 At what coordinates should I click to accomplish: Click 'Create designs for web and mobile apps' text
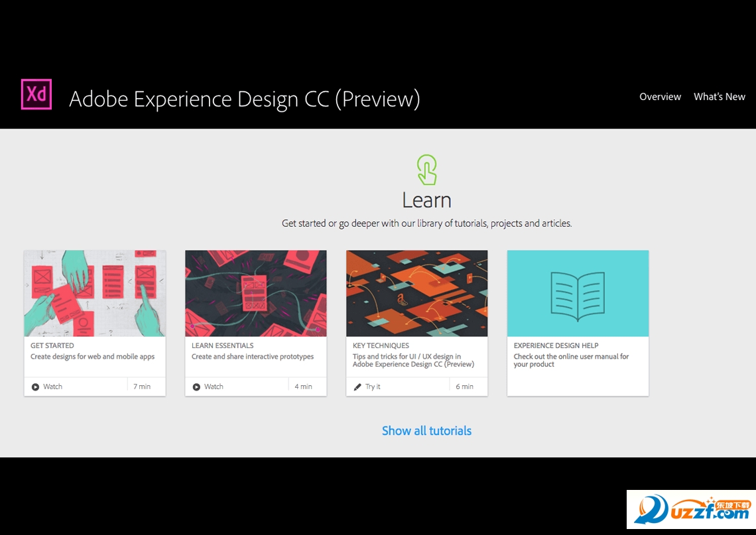(x=93, y=357)
